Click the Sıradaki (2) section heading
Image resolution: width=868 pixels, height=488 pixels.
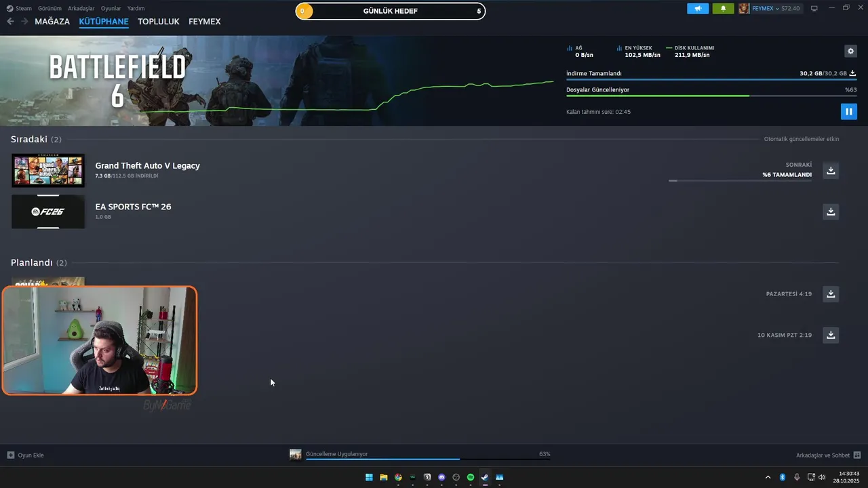click(x=36, y=139)
